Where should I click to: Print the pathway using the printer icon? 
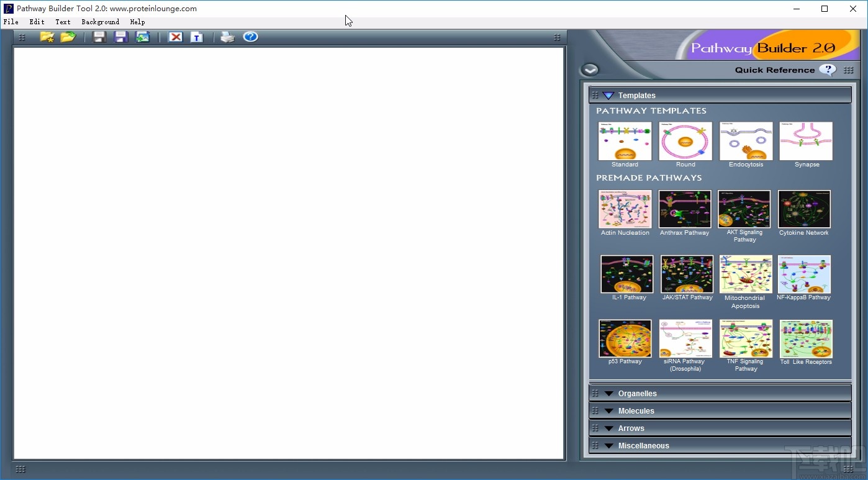(x=228, y=37)
